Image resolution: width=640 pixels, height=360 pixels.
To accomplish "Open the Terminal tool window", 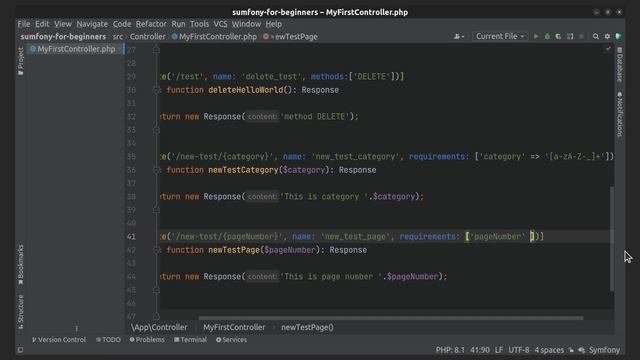I will (190, 340).
